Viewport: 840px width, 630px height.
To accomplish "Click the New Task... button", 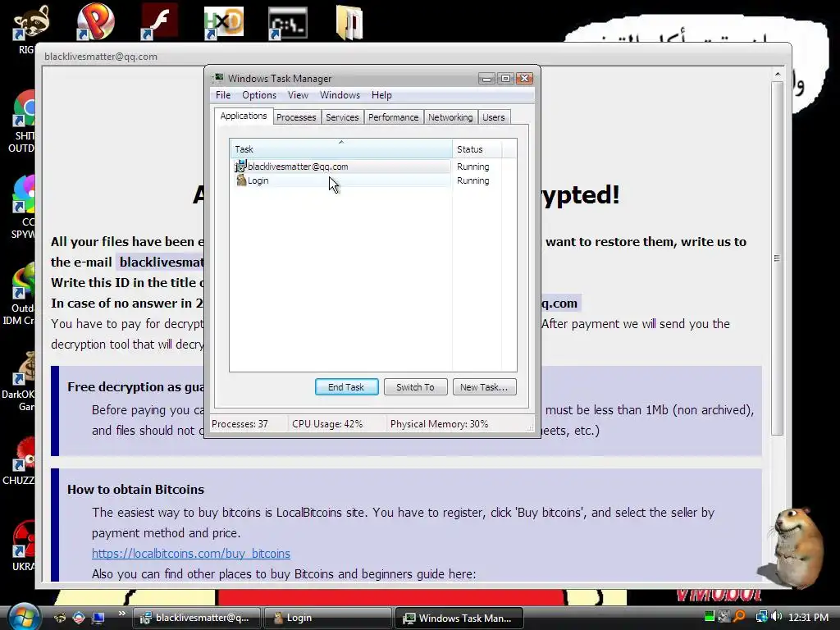I will [484, 387].
